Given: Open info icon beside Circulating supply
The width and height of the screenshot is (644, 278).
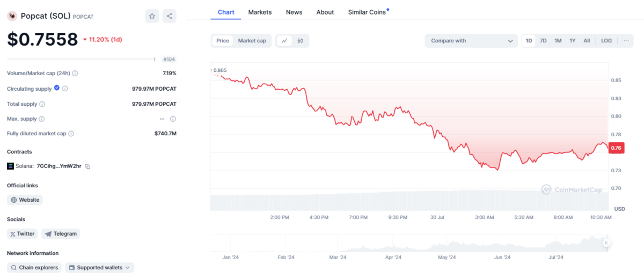Looking at the screenshot, I should click(x=65, y=89).
